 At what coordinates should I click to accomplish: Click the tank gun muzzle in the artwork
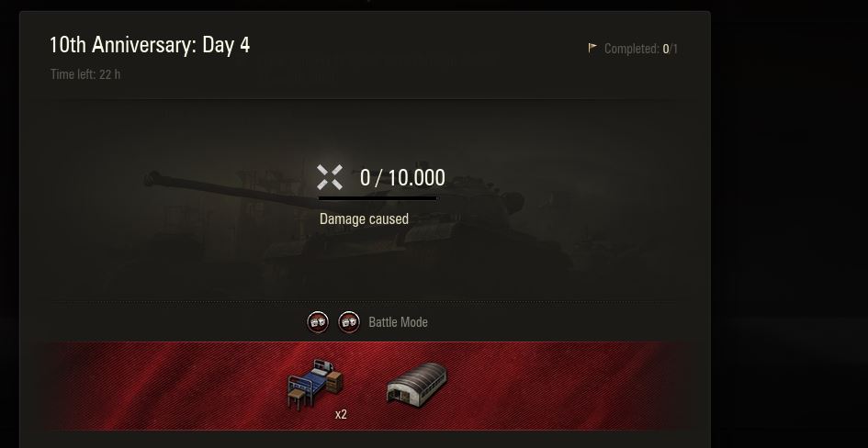coord(153,179)
